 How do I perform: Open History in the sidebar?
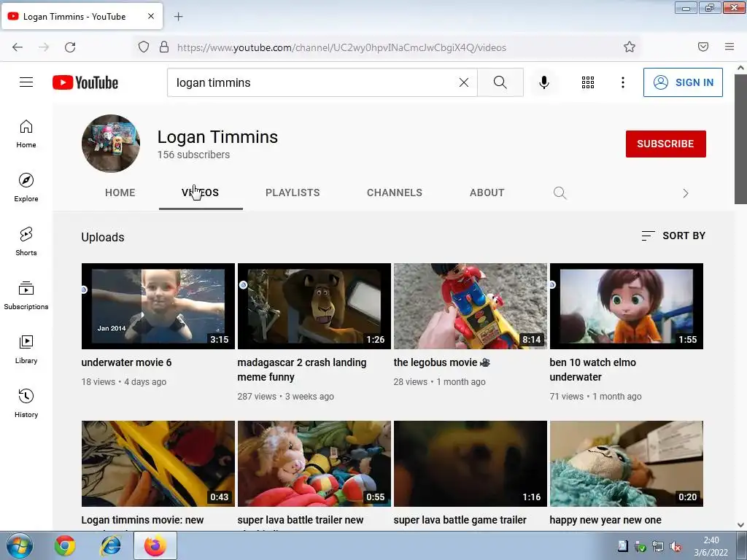(26, 402)
